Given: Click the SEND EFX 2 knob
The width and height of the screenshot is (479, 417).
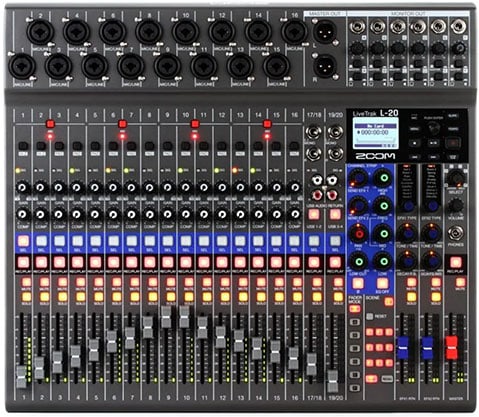Looking at the screenshot, I should pyautogui.click(x=359, y=205).
